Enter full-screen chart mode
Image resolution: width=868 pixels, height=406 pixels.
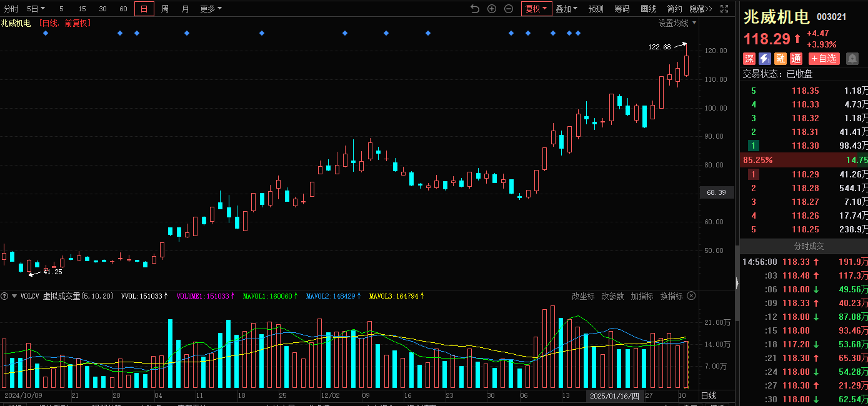coord(724,9)
